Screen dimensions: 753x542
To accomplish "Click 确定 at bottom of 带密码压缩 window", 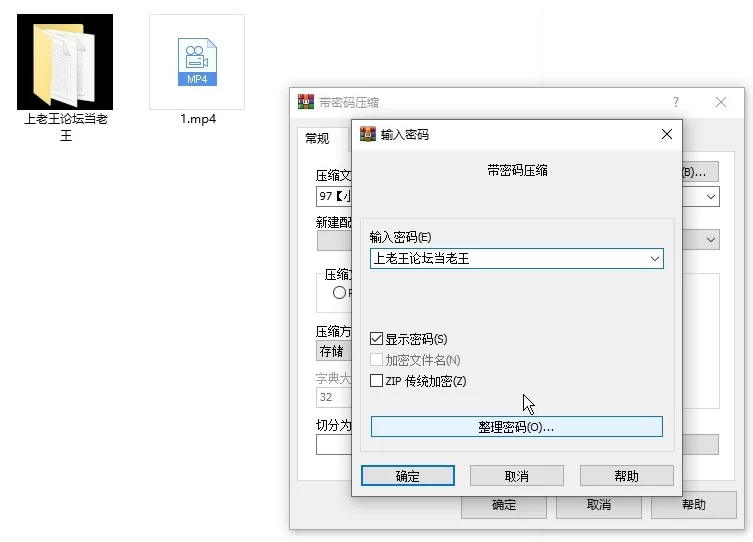I will pyautogui.click(x=504, y=507).
